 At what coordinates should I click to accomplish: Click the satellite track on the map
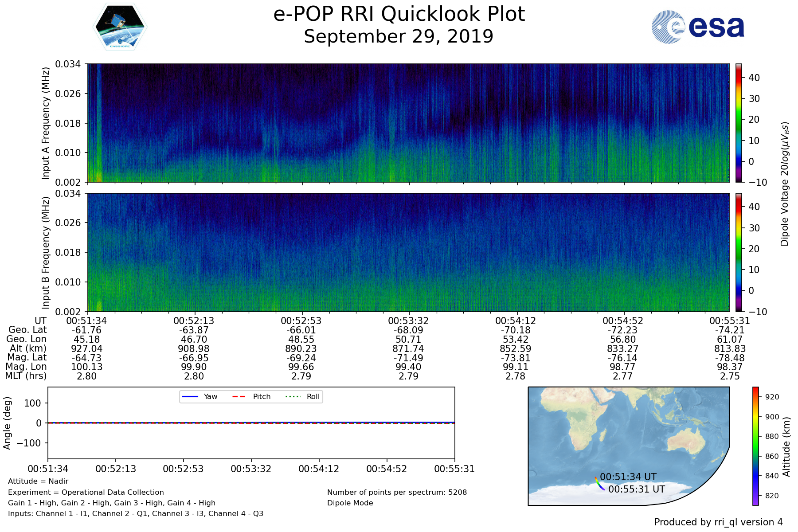[x=599, y=484]
